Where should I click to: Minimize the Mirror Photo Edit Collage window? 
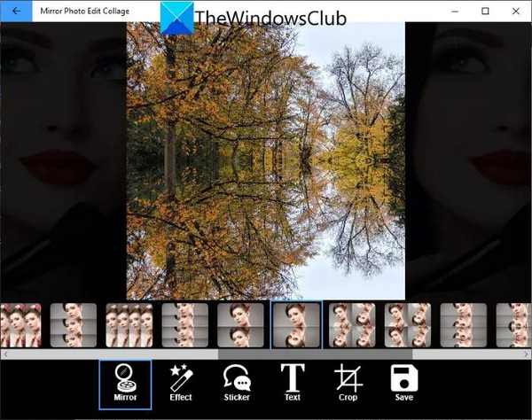click(x=455, y=12)
